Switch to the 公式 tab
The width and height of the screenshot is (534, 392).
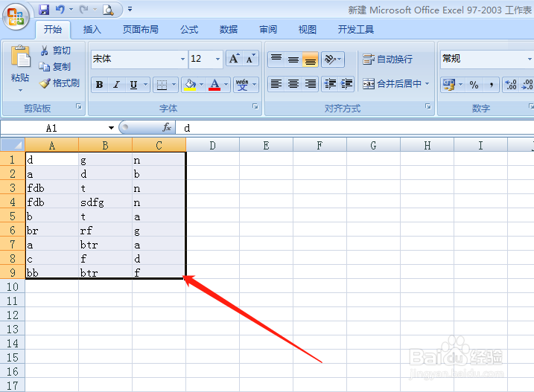pyautogui.click(x=189, y=30)
